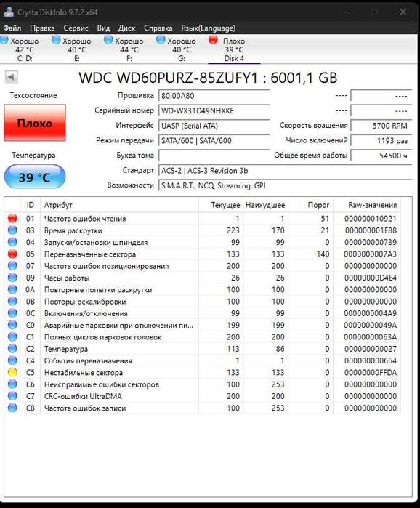Select the Disk 4 tab
420x508 pixels.
pos(234,49)
